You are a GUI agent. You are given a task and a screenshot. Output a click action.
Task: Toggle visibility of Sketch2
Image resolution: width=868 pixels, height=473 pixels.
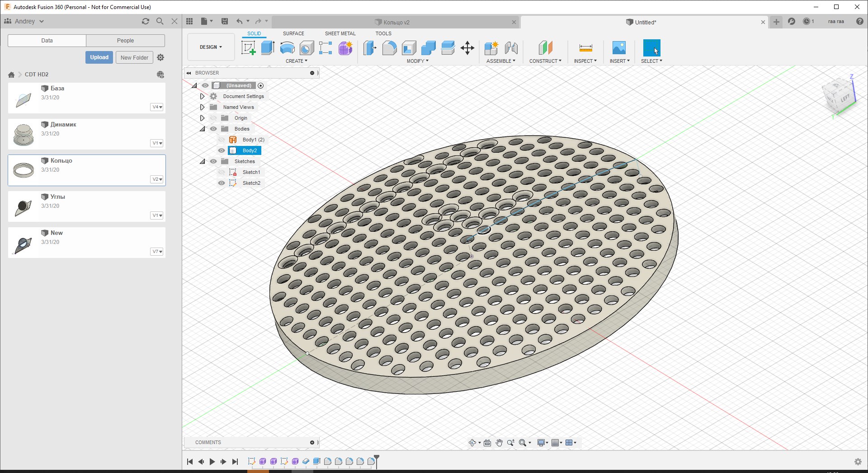coord(222,183)
